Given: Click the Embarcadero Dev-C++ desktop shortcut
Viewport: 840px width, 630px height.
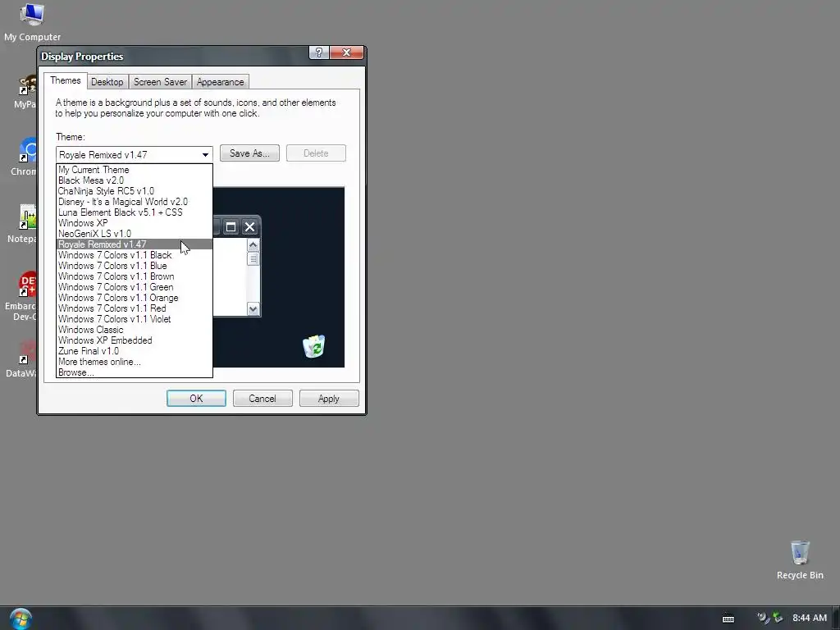Looking at the screenshot, I should [x=21, y=296].
